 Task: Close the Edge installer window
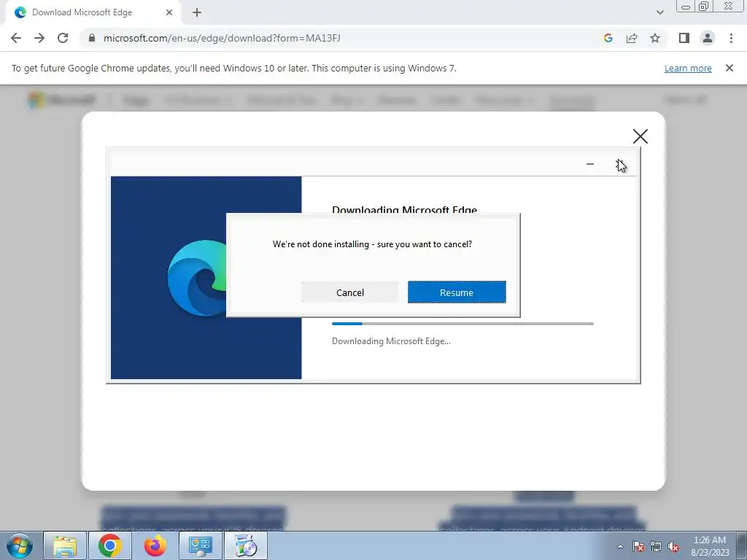point(619,164)
